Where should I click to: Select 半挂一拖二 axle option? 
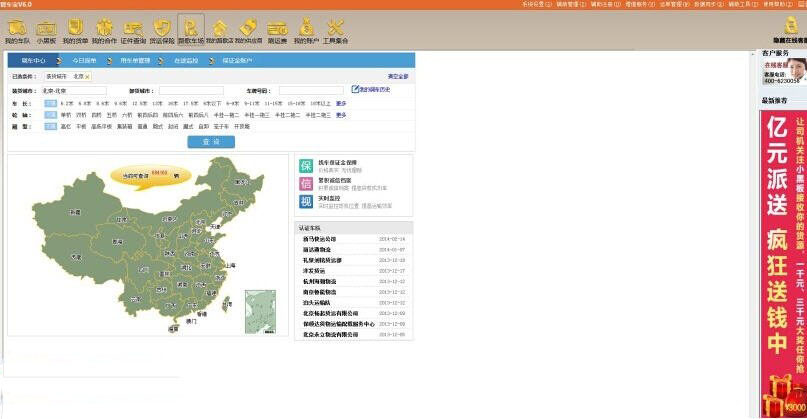tap(226, 115)
